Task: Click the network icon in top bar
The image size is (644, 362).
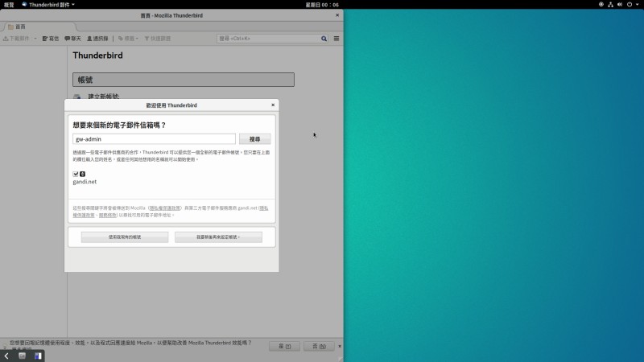Action: pos(610,5)
